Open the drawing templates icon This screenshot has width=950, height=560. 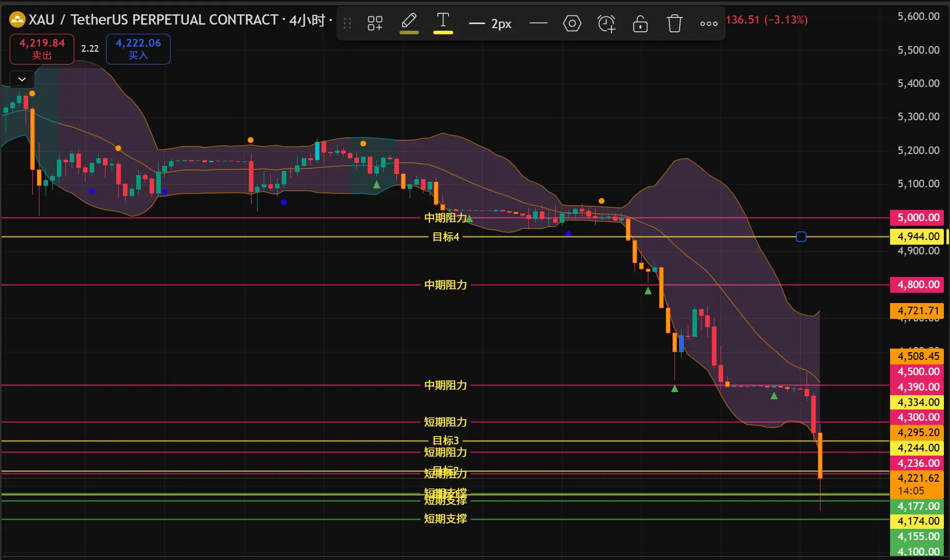(x=375, y=23)
